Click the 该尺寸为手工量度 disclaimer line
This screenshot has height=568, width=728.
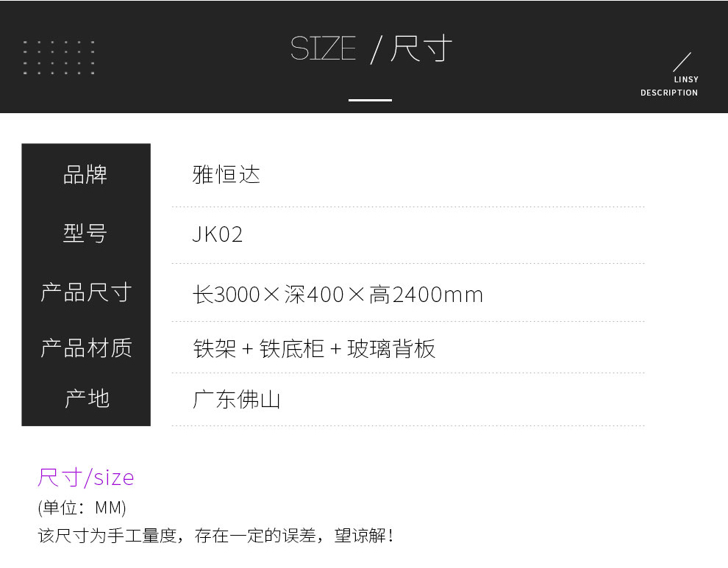coord(215,536)
